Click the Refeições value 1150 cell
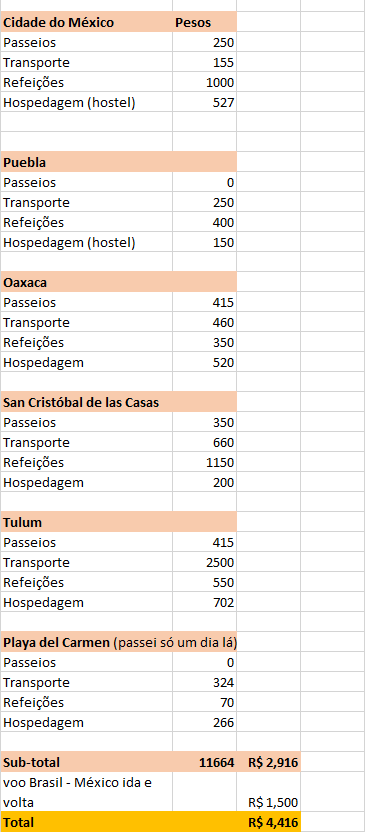Viewport: 368px width, 832px height. pyautogui.click(x=205, y=463)
